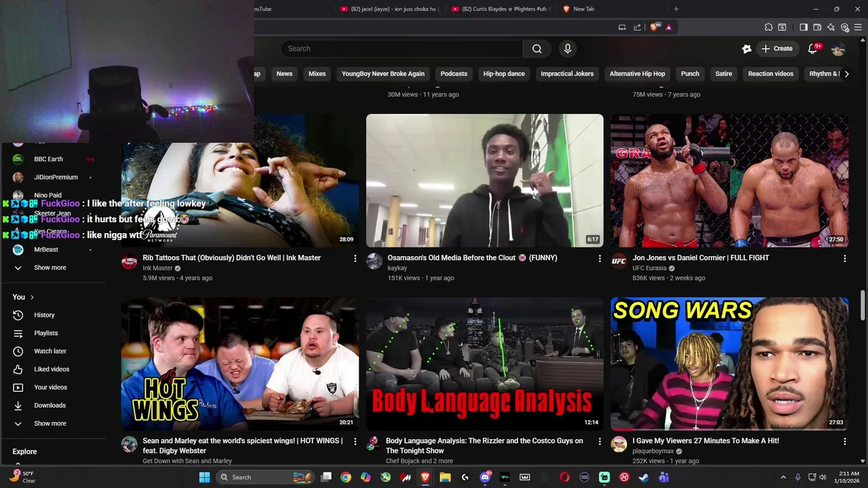
Task: Open the YouTube Premium star badge icon
Action: 747,49
